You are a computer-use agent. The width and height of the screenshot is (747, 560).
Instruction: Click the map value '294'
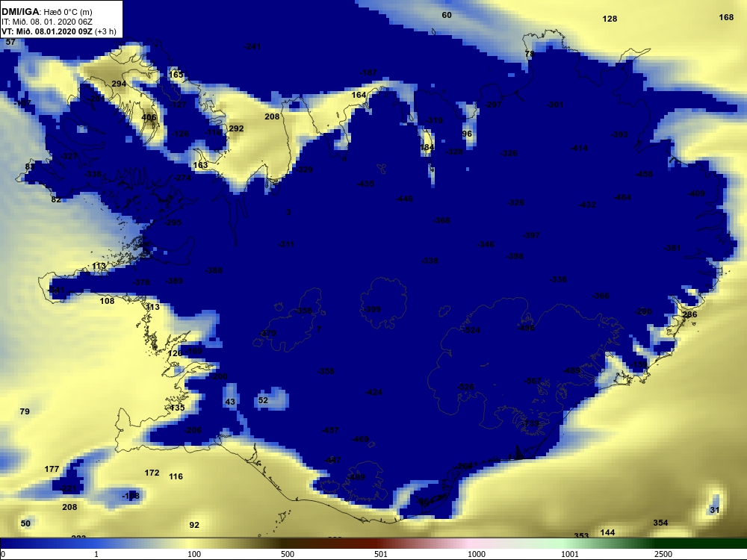point(119,84)
